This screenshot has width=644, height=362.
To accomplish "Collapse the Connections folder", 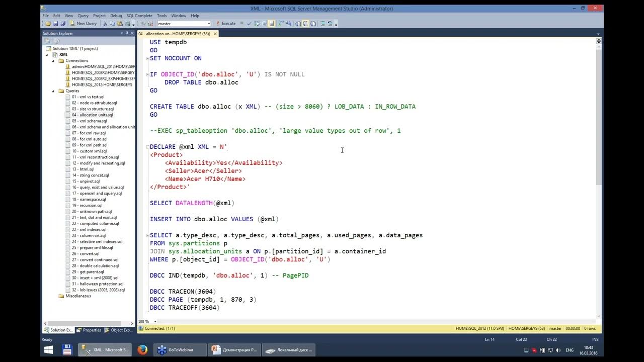I will pos(54,61).
